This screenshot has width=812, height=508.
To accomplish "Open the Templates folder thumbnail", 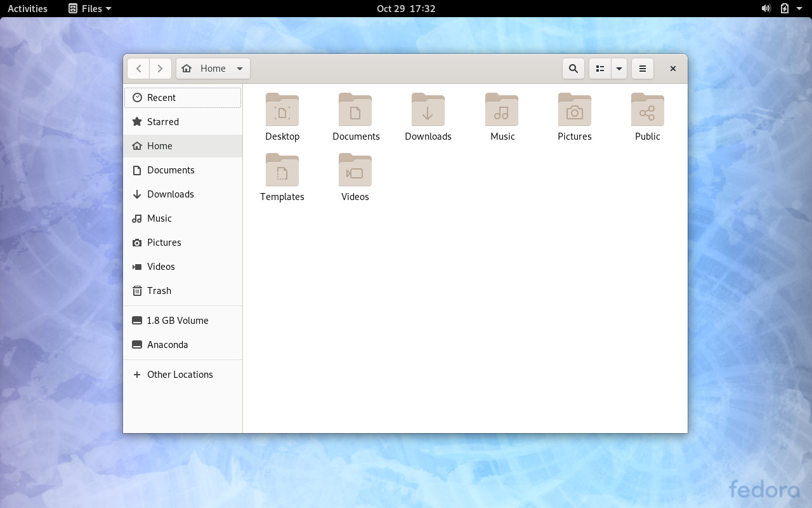I will [282, 170].
